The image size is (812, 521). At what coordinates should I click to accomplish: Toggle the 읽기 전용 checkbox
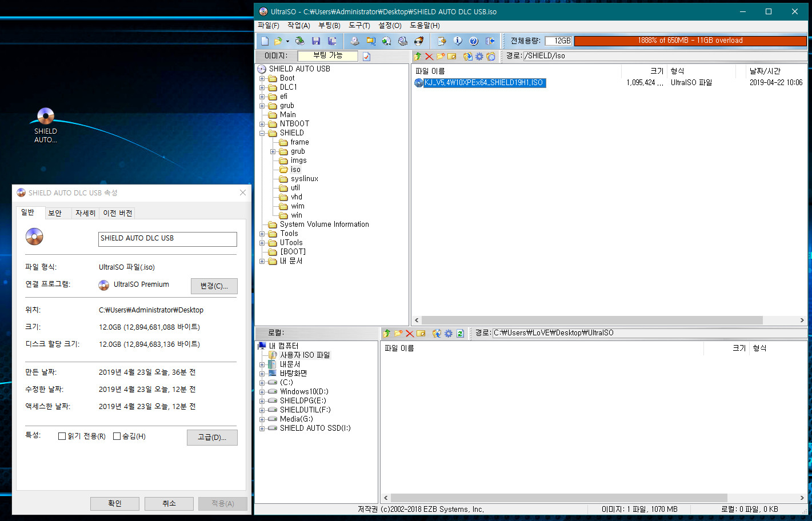[62, 436]
